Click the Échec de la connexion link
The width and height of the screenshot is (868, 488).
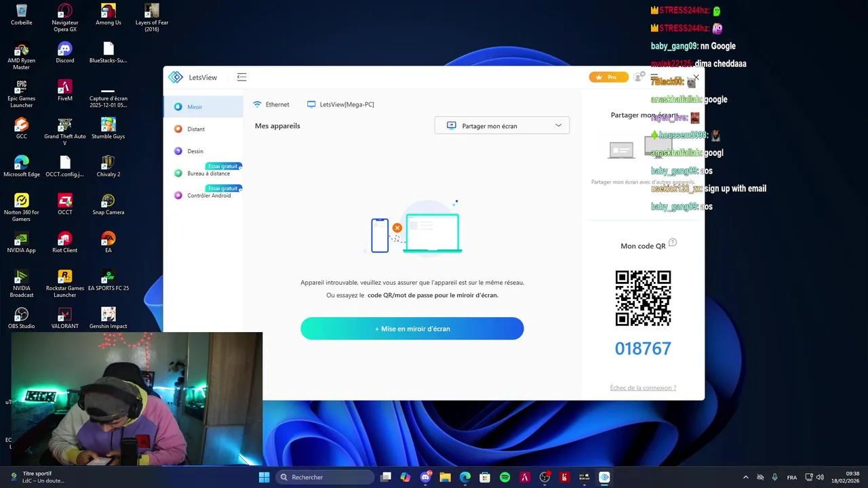643,388
